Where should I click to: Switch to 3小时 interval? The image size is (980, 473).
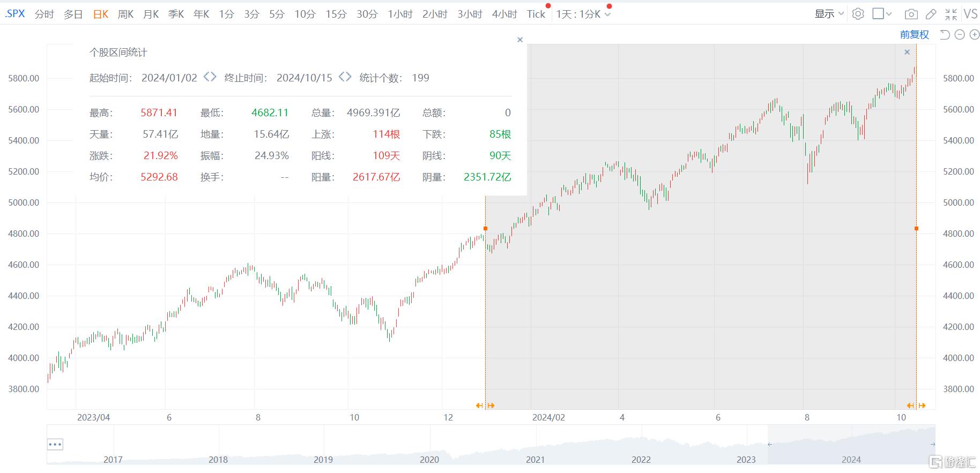pos(470,14)
